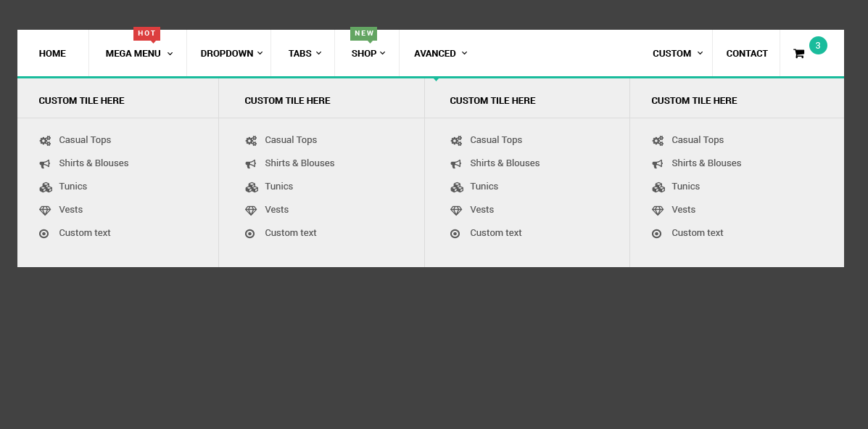868x429 pixels.
Task: Open Shirts & Blouses link in third column
Action: coord(505,163)
